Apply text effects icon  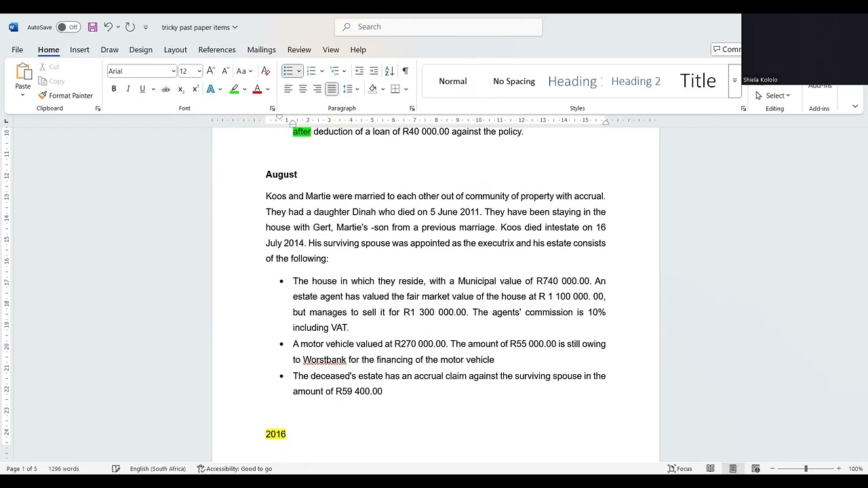coord(211,89)
